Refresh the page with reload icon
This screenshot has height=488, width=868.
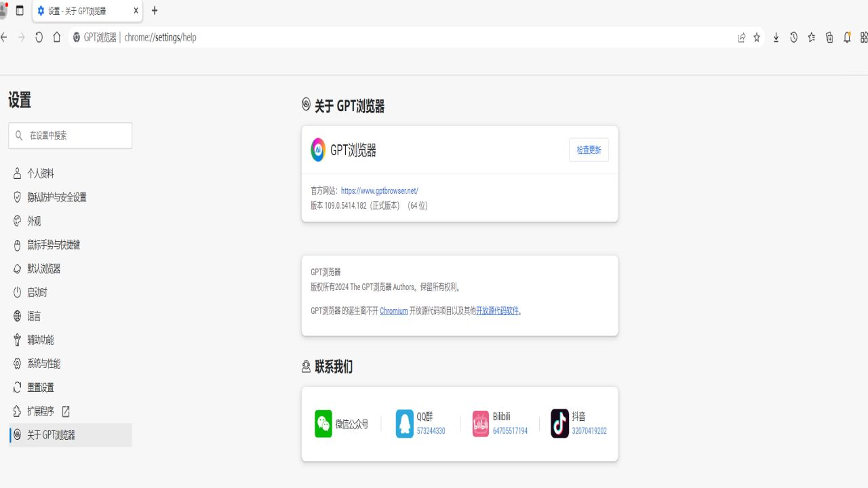(x=39, y=37)
